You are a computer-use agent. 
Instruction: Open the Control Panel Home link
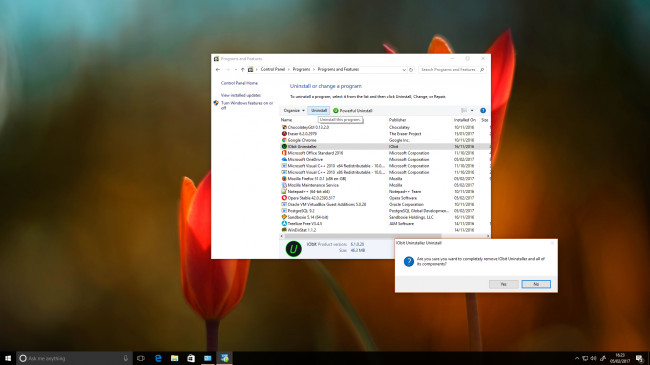(239, 83)
